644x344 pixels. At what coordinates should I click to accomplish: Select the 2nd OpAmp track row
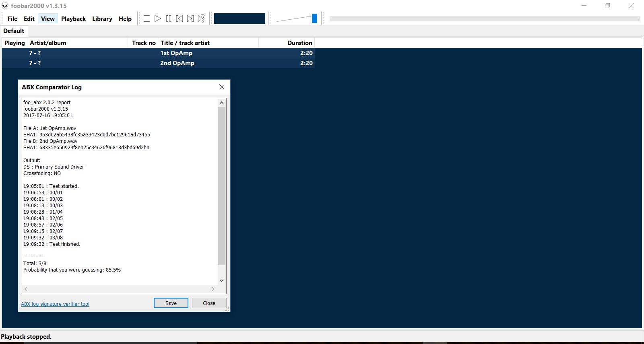tap(158, 63)
